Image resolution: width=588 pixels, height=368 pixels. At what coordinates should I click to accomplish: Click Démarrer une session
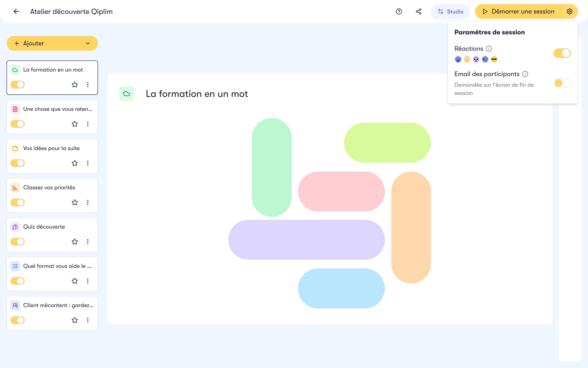tap(518, 11)
